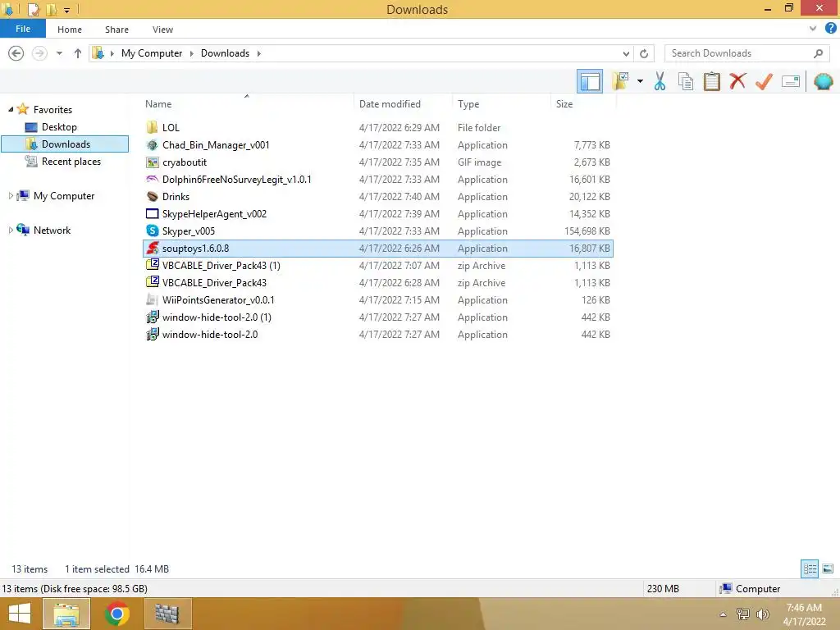Switch to large icons view in the status bar

(x=828, y=568)
